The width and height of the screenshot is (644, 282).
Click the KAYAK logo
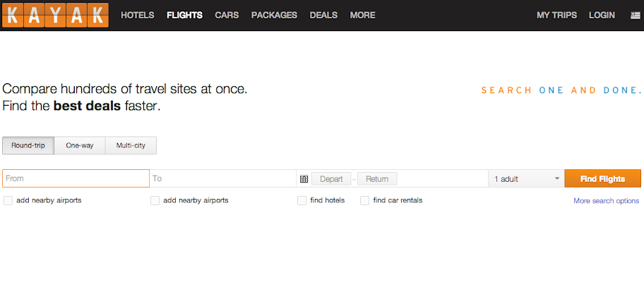tap(56, 16)
